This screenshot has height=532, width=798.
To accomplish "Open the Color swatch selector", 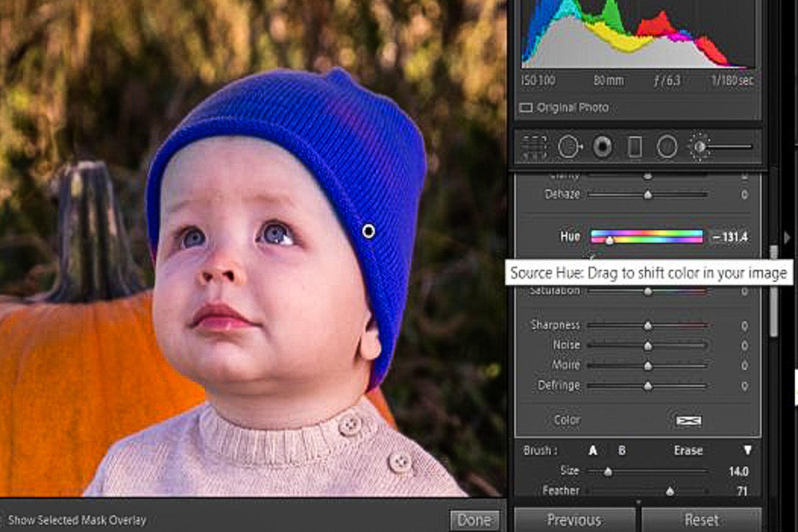I will coord(688,420).
